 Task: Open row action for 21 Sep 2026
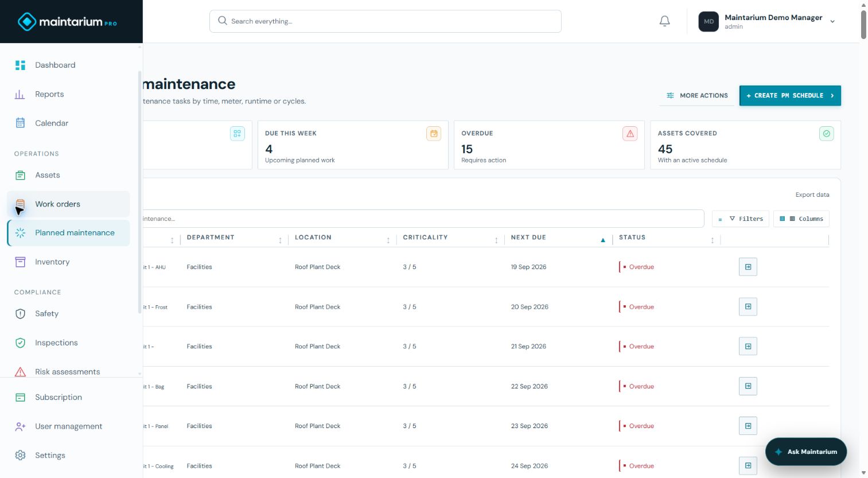click(x=748, y=347)
